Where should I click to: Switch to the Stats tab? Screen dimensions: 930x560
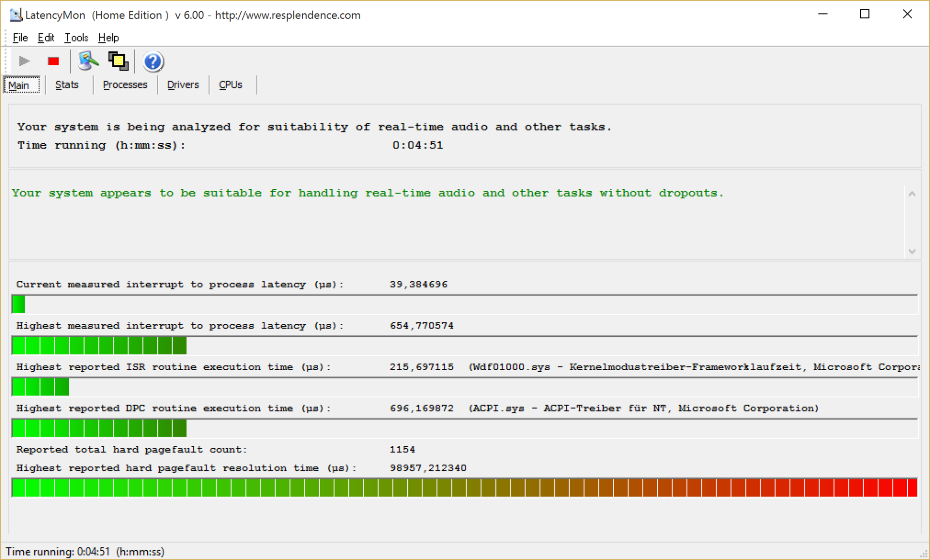(x=67, y=85)
